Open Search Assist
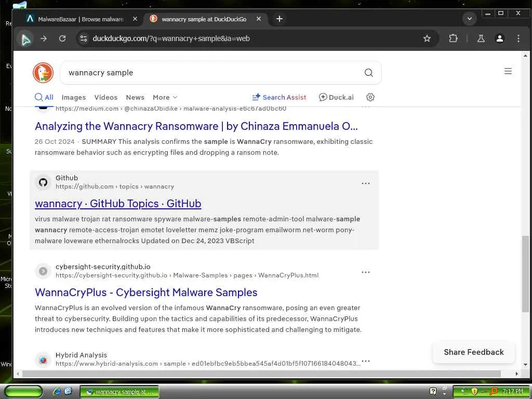 click(x=279, y=97)
